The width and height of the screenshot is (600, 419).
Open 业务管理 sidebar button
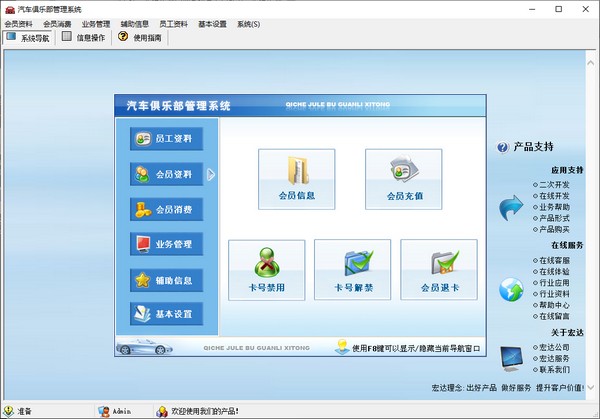click(166, 244)
